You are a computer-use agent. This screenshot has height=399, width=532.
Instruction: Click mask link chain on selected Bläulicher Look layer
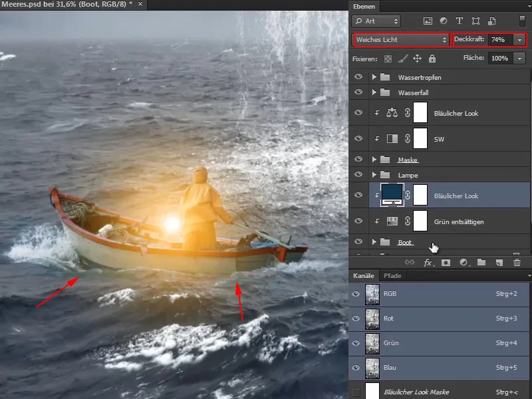408,195
